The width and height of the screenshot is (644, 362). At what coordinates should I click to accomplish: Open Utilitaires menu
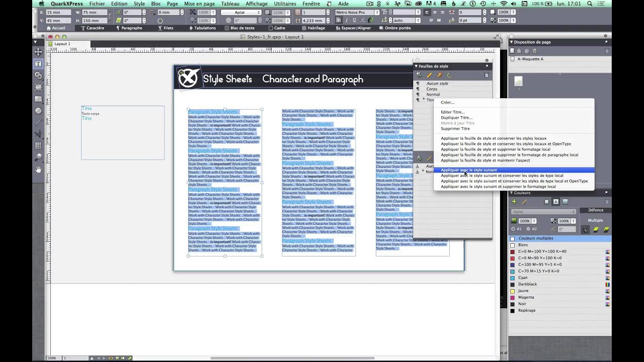tap(285, 4)
